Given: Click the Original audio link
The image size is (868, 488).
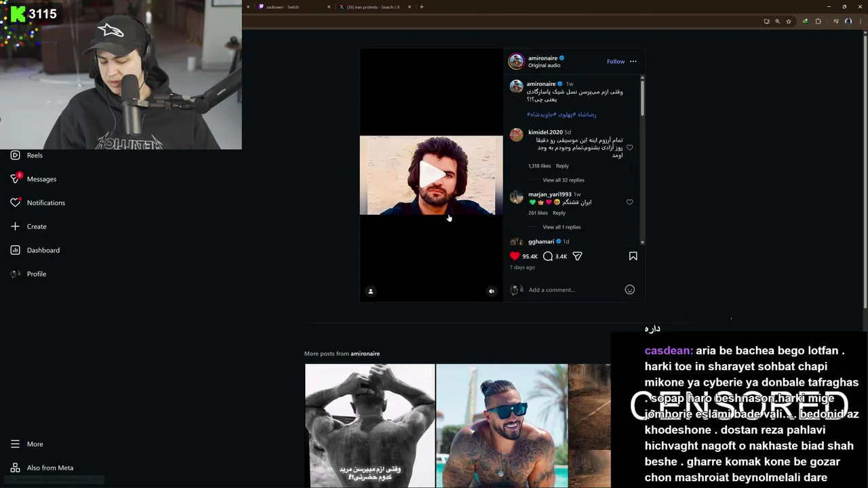Looking at the screenshot, I should [545, 66].
